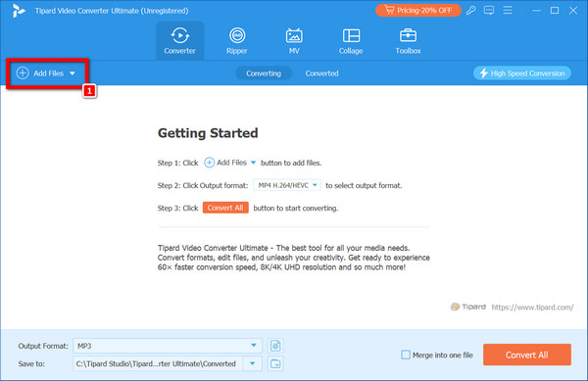Open the tipard.com website link
Viewport: 588px width, 381px height.
click(x=532, y=308)
